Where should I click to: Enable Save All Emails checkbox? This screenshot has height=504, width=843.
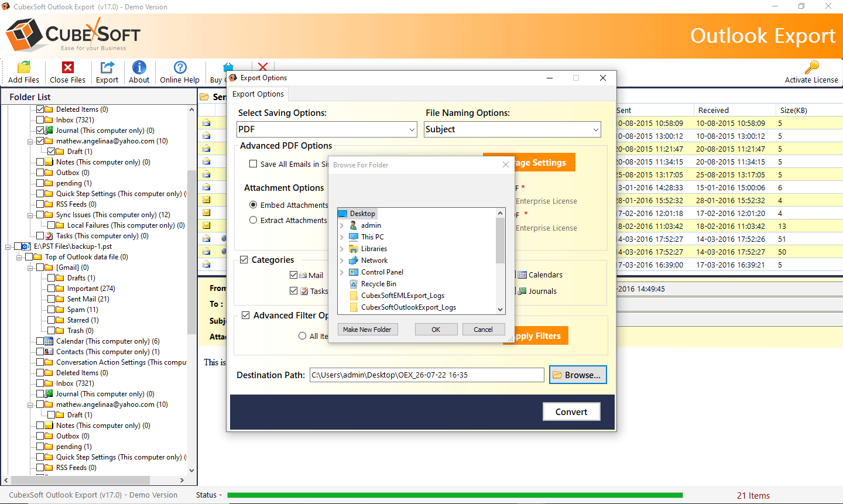tap(253, 164)
